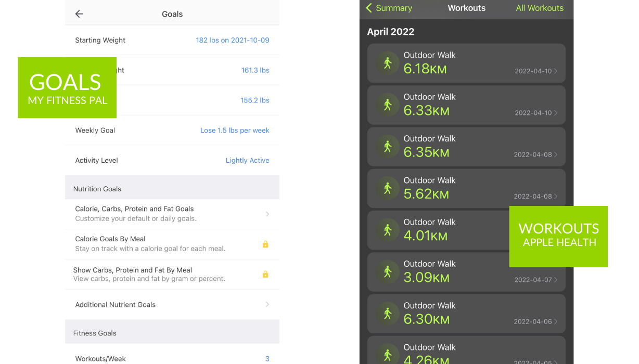This screenshot has height=364, width=639.
Task: Tap walking figure icon of the 6.35KM walk
Action: (x=387, y=147)
